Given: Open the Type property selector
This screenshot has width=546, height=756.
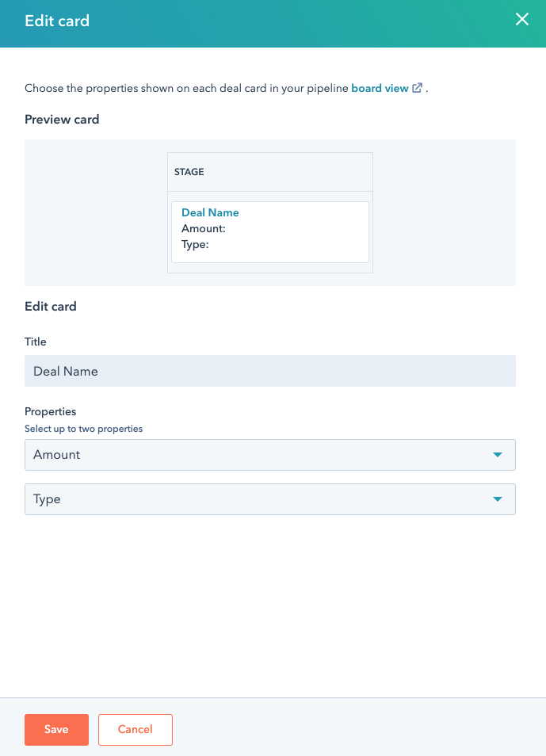Looking at the screenshot, I should (269, 499).
